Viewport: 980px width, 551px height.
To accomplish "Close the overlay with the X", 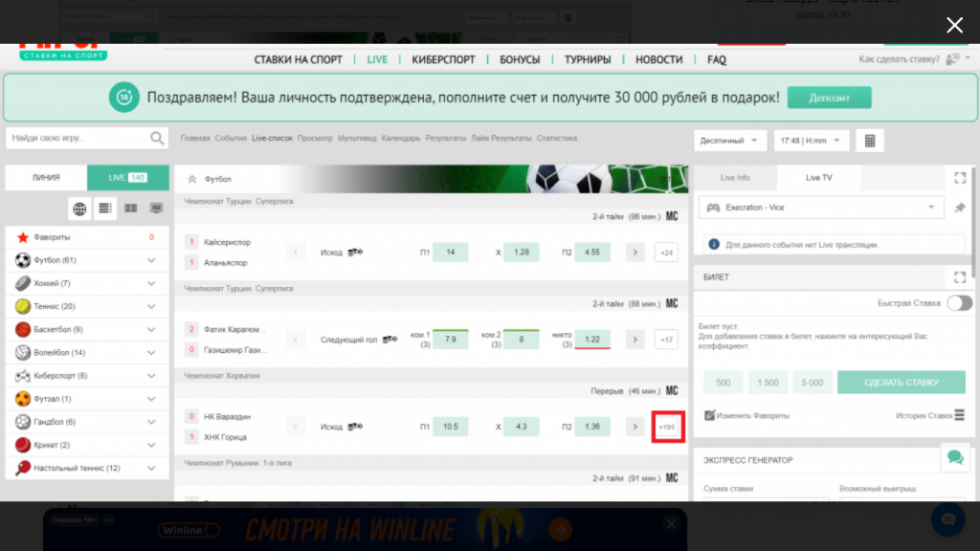I will [954, 25].
